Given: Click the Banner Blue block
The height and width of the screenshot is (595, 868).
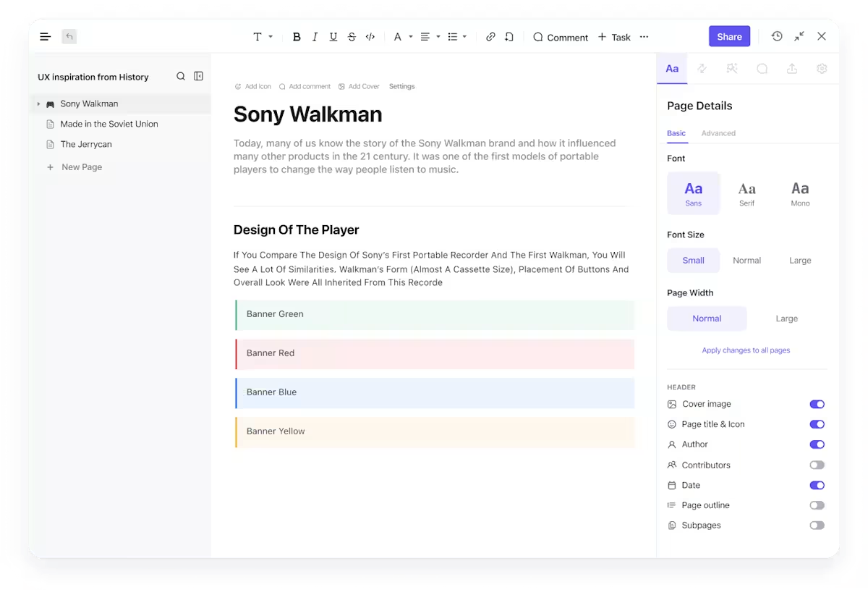Looking at the screenshot, I should click(x=435, y=393).
